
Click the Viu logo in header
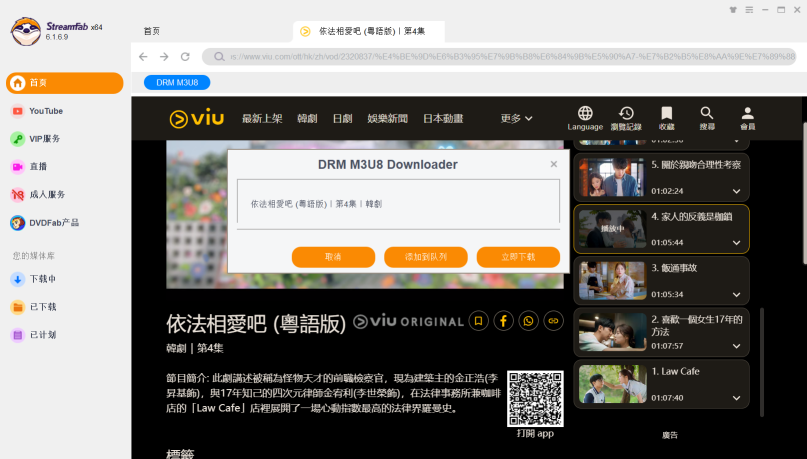point(197,118)
